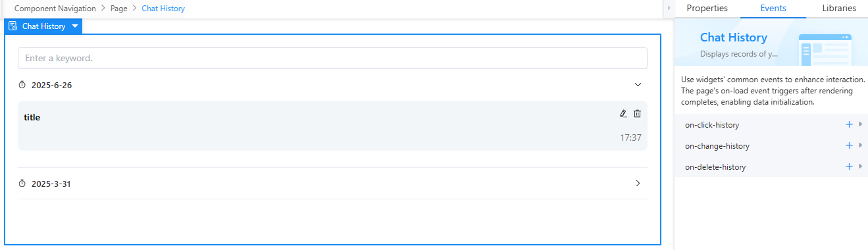Expand on-click-history event arrow
The width and height of the screenshot is (868, 250).
[861, 124]
